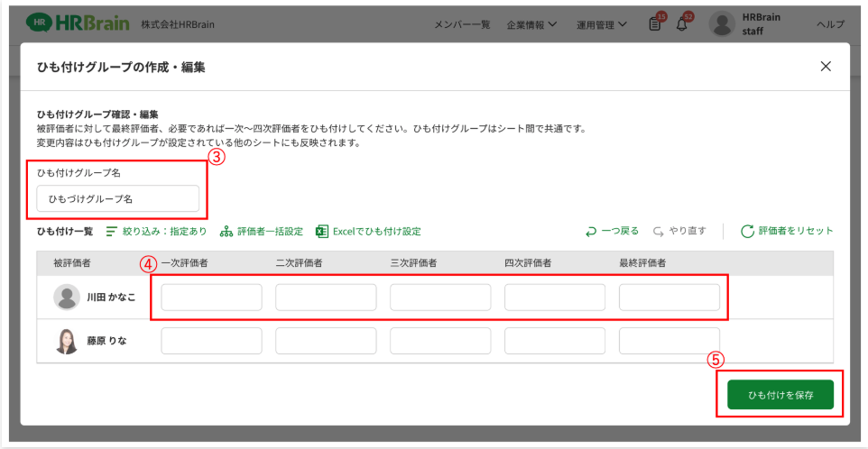Focus the ひも付けグループ名 text field
This screenshot has height=449, width=868.
[x=117, y=198]
